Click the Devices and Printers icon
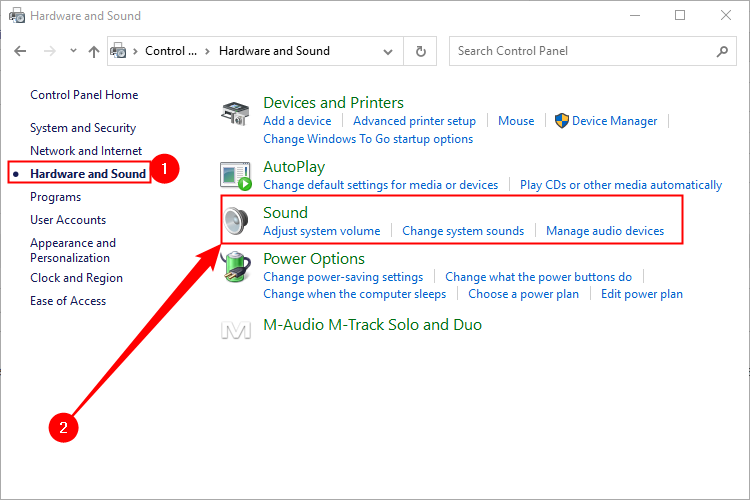This screenshot has height=500, width=750. click(x=235, y=113)
